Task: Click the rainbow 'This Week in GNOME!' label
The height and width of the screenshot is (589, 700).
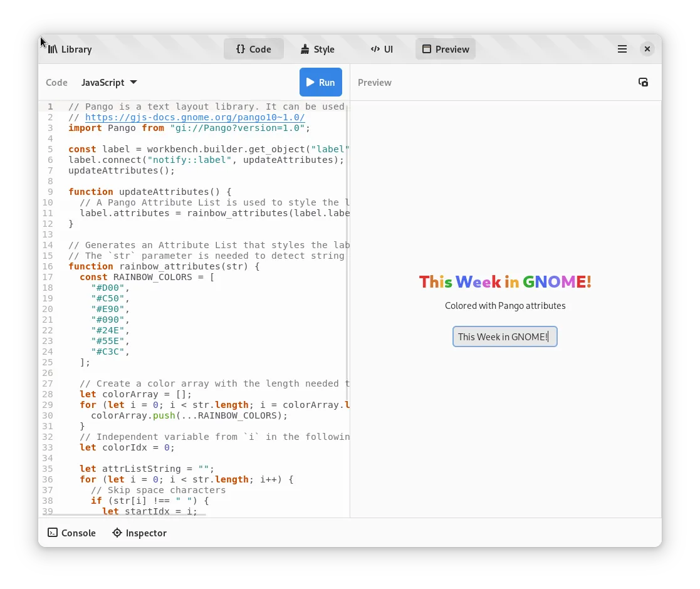Action: tap(504, 282)
